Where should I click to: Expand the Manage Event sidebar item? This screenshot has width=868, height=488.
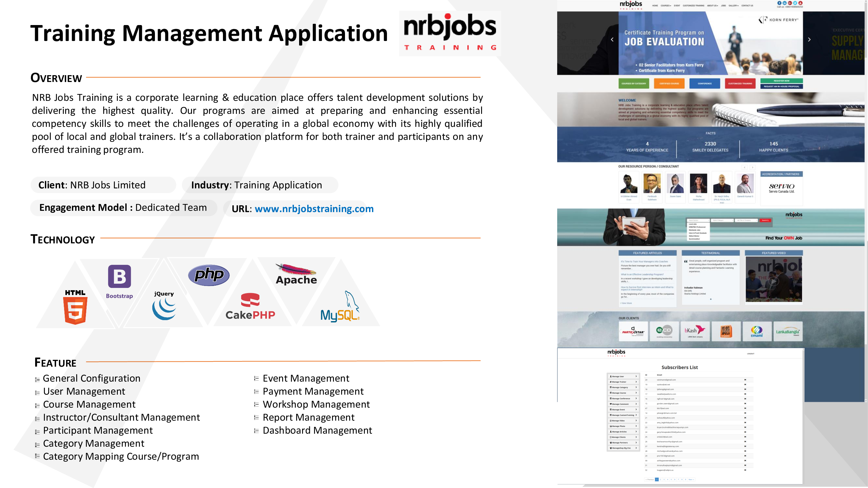pyautogui.click(x=623, y=410)
